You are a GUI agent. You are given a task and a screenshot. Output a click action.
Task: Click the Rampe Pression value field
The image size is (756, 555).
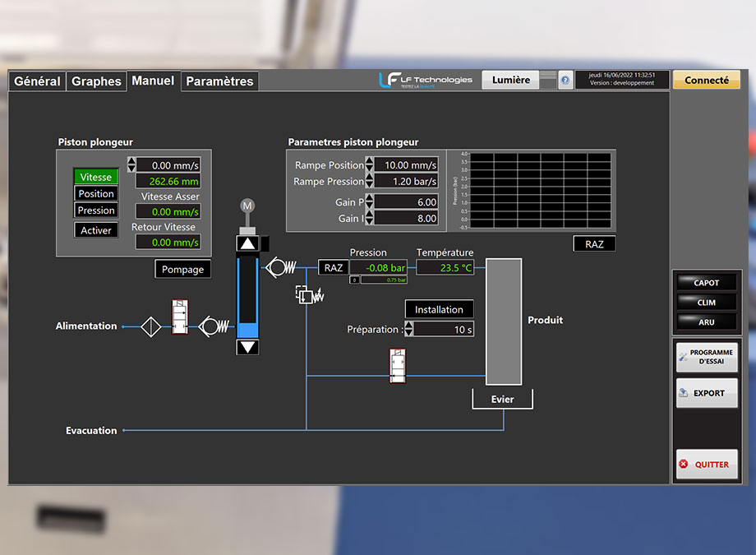point(406,182)
